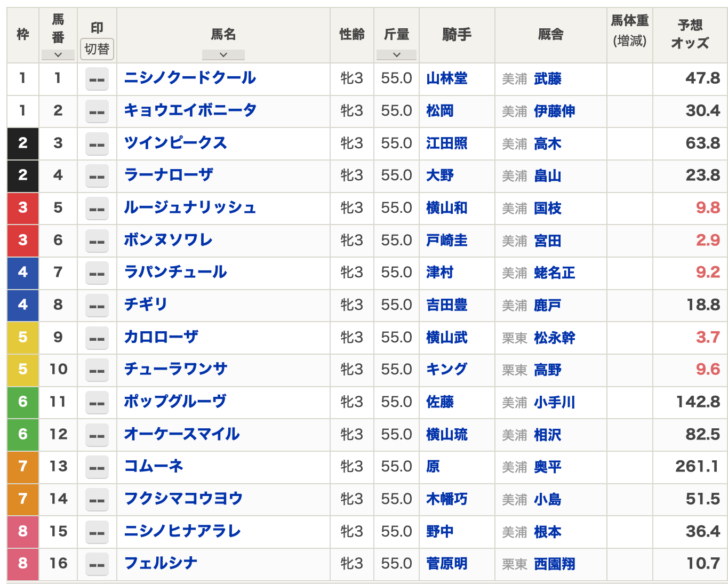Image resolution: width=728 pixels, height=584 pixels.
Task: Click the 切替 mark switch button
Action: (x=97, y=49)
